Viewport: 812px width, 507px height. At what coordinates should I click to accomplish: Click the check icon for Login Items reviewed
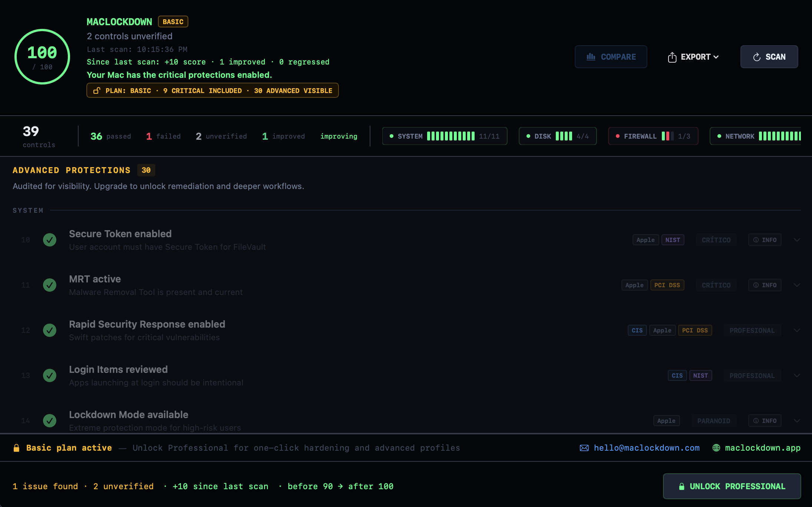click(50, 375)
